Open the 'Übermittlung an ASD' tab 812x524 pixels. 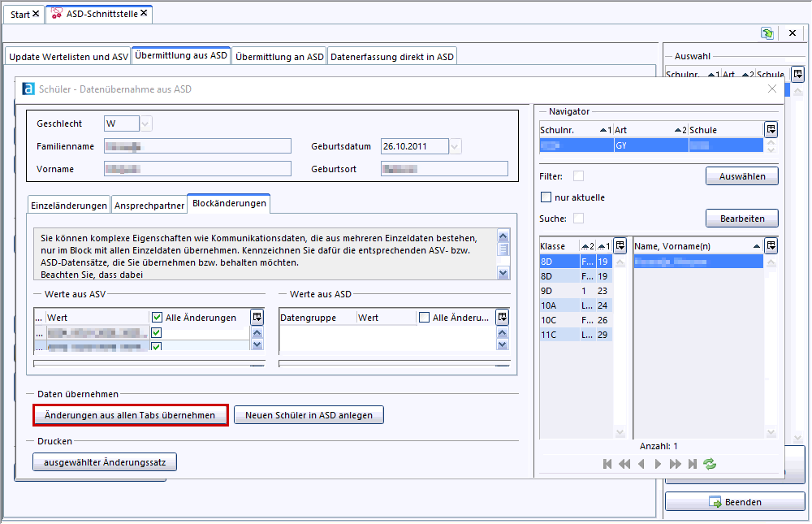[x=280, y=56]
